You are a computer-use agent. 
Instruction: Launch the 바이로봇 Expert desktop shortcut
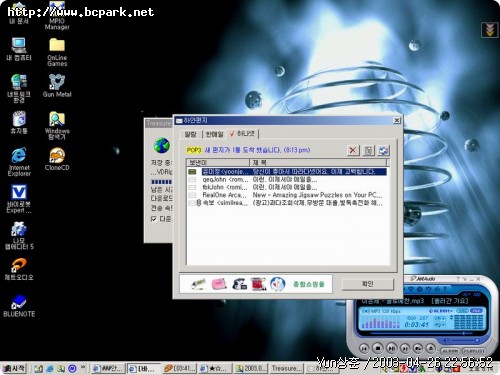[x=19, y=199]
